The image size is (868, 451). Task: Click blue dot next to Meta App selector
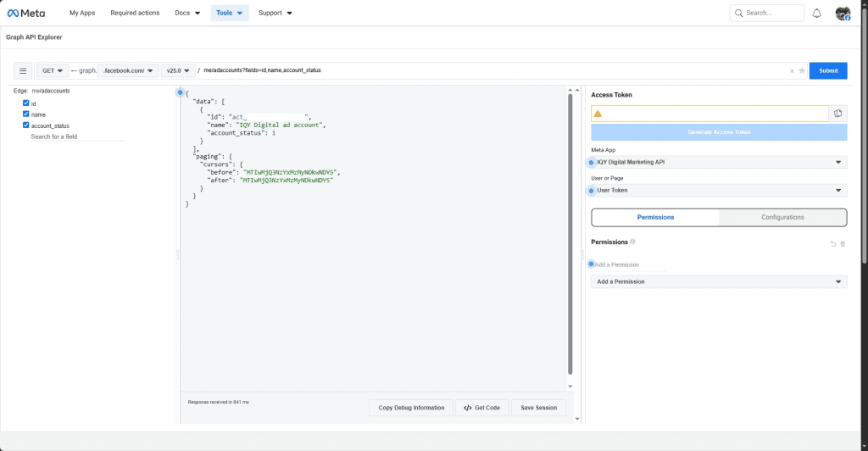click(x=591, y=162)
